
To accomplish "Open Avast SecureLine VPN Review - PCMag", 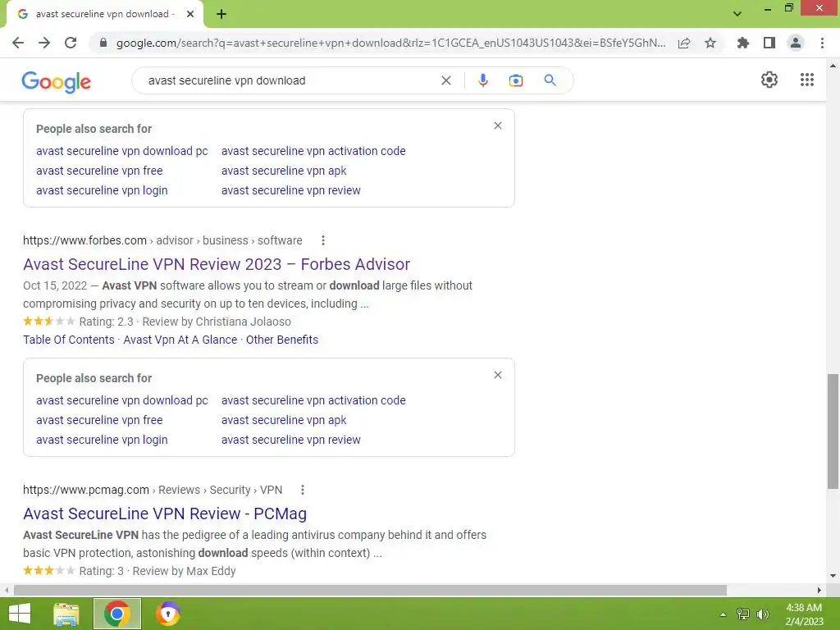I will [165, 514].
